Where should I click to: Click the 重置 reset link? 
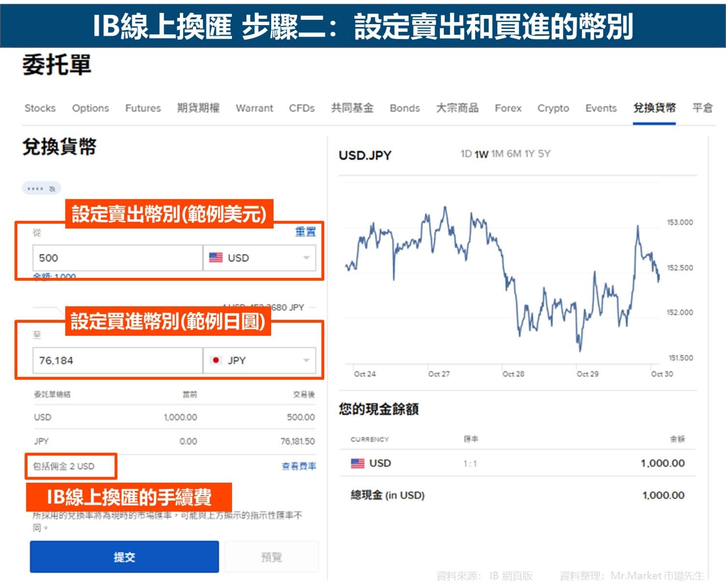[305, 232]
